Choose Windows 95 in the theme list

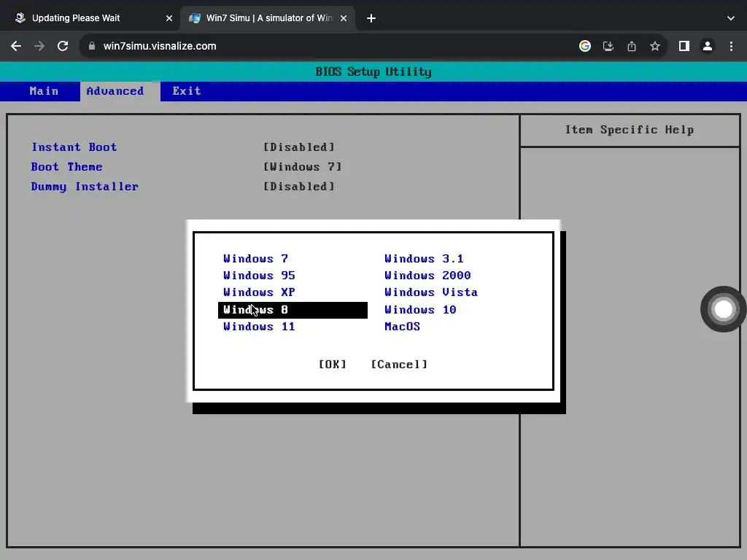pos(259,275)
